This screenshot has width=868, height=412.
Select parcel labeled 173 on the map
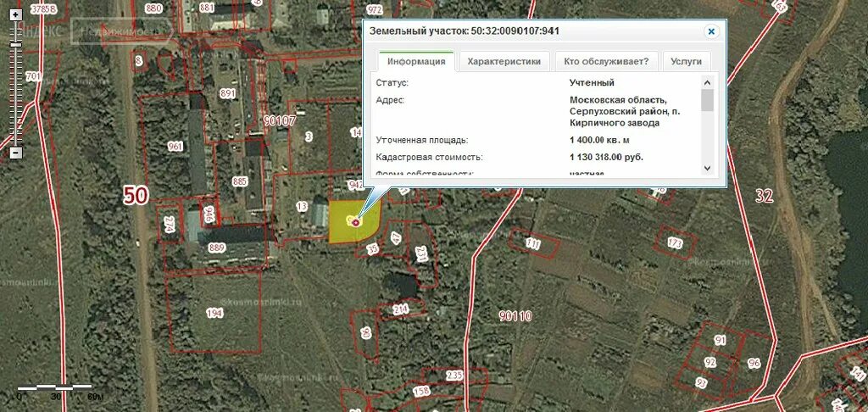pos(675,243)
